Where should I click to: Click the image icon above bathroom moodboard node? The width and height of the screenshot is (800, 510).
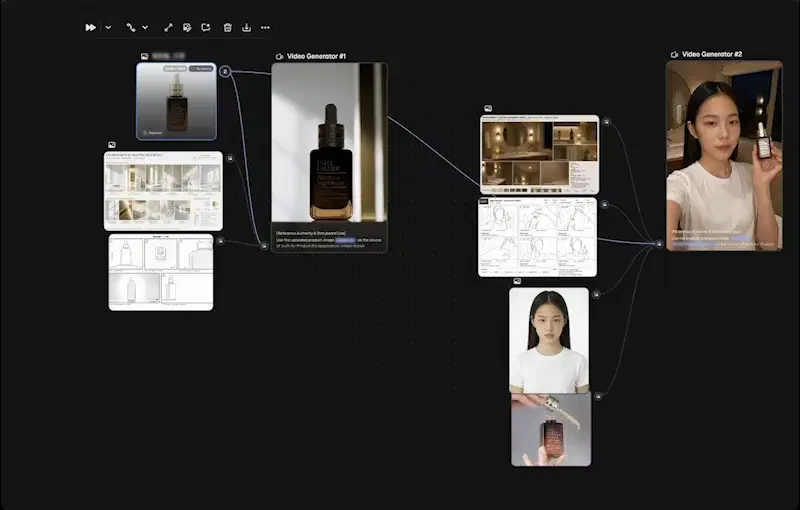488,108
